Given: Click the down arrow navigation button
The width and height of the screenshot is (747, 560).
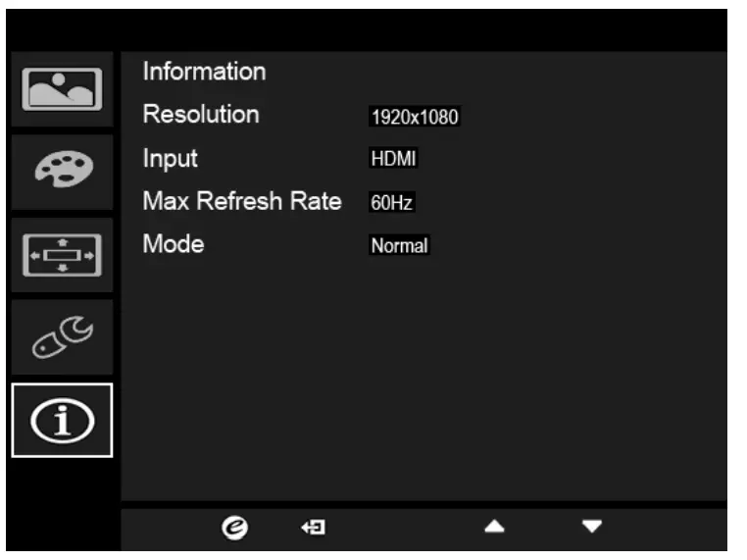Looking at the screenshot, I should point(592,527).
